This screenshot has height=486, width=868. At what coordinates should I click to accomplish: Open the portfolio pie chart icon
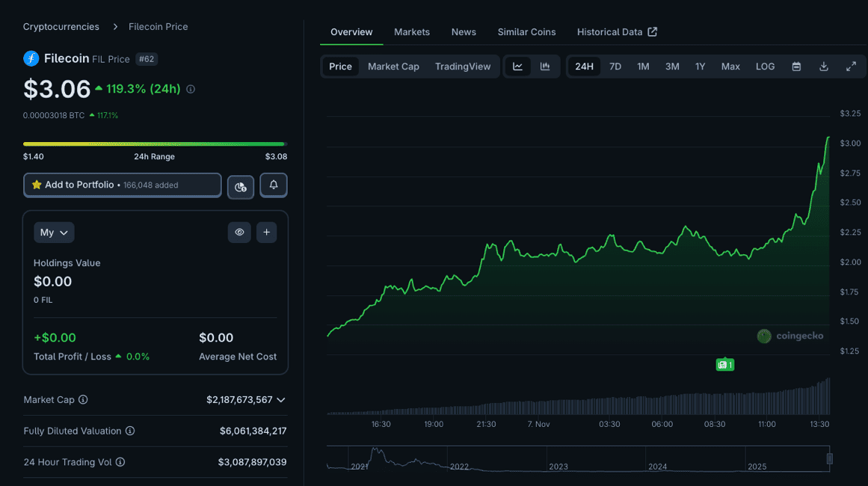(241, 186)
